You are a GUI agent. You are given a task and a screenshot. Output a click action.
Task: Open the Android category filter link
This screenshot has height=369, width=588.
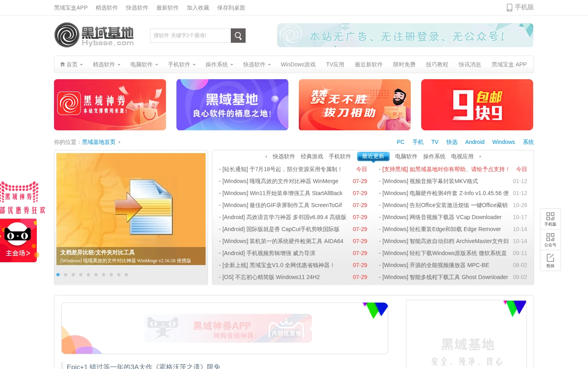[475, 142]
